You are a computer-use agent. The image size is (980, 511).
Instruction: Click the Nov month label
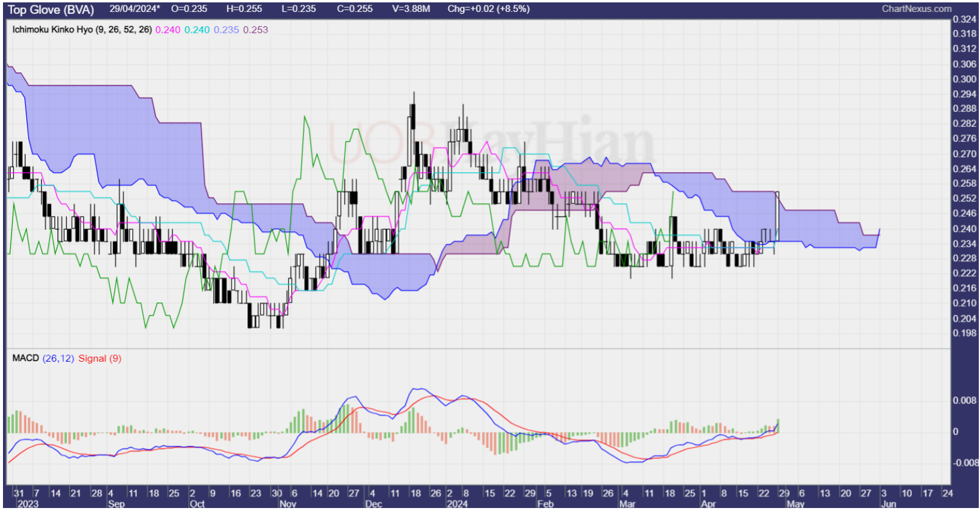click(287, 504)
